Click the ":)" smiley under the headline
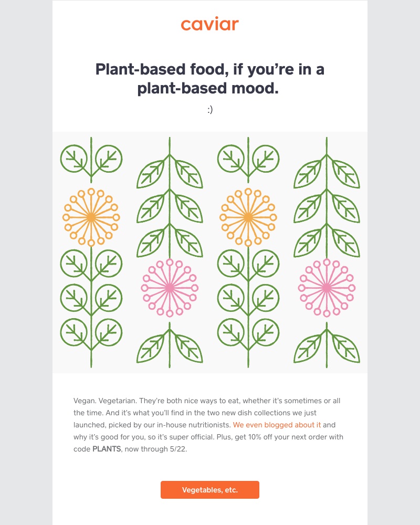Viewport: 420px width, 525px height. [209, 110]
